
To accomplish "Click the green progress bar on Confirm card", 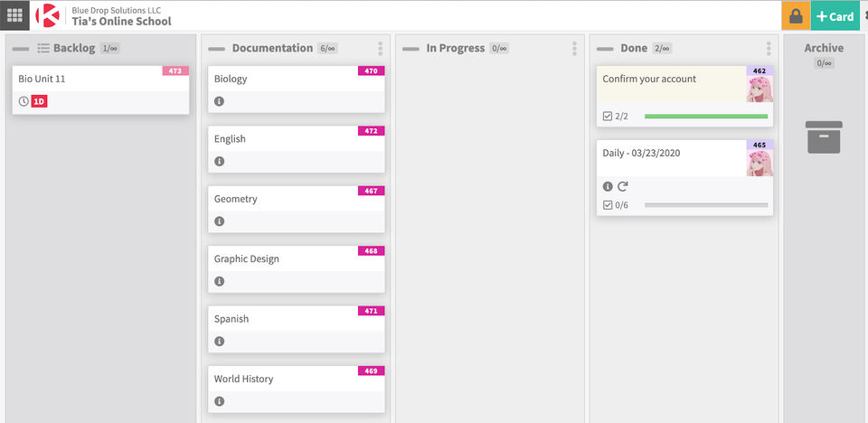I will tap(706, 116).
